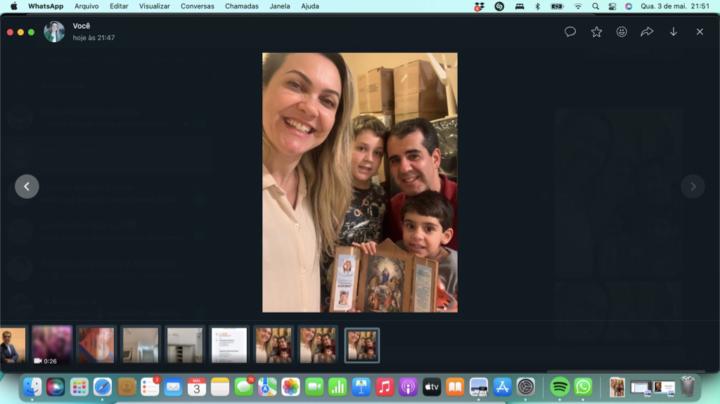720x404 pixels.
Task: Open Music from the Dock
Action: click(x=384, y=387)
